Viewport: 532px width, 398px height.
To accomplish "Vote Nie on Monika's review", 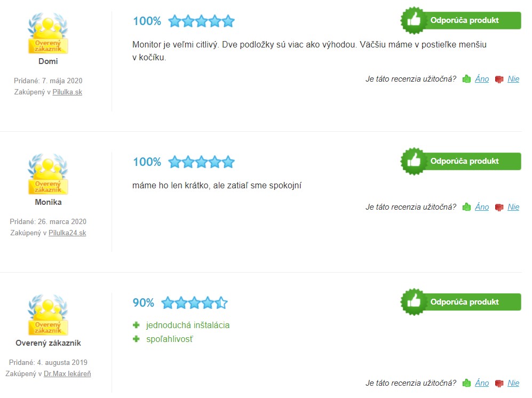I will pos(513,207).
